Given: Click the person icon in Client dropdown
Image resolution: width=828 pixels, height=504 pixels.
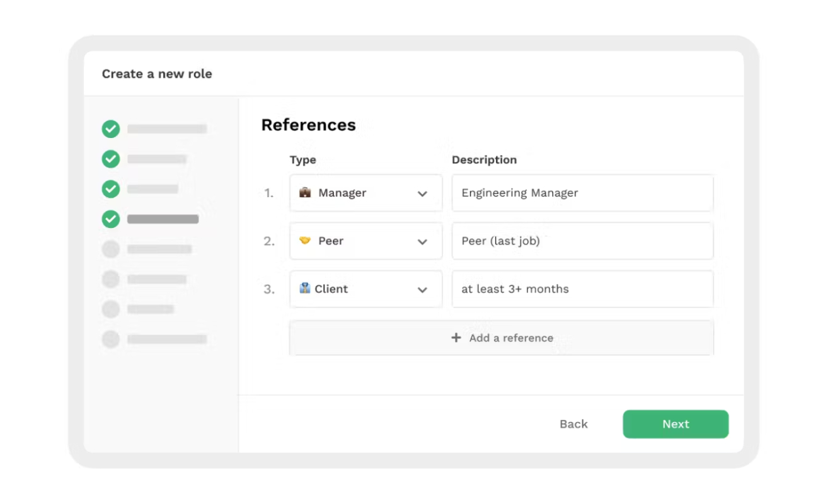Looking at the screenshot, I should (305, 288).
